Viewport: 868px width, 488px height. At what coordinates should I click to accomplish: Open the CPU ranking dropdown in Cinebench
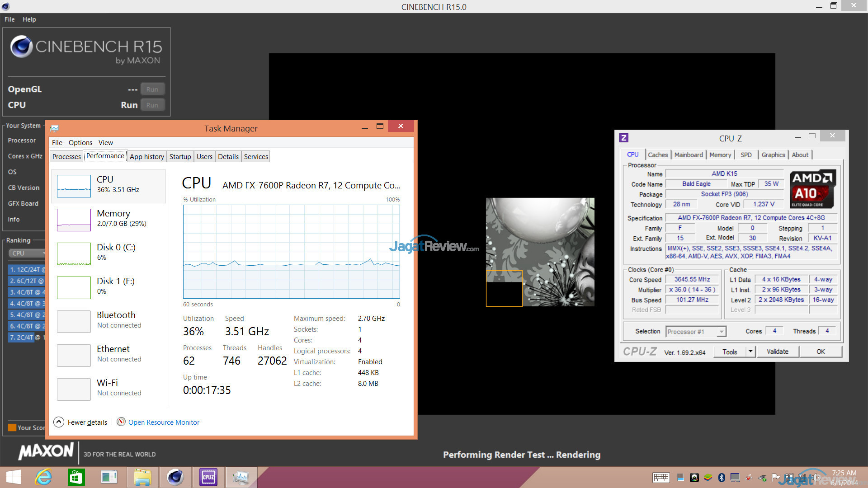pos(27,253)
